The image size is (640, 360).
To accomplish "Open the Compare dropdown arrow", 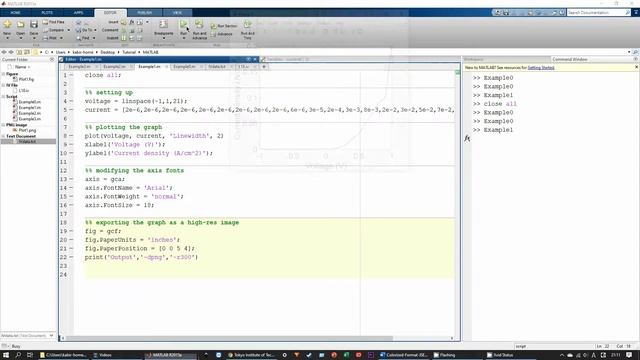I will (68, 30).
